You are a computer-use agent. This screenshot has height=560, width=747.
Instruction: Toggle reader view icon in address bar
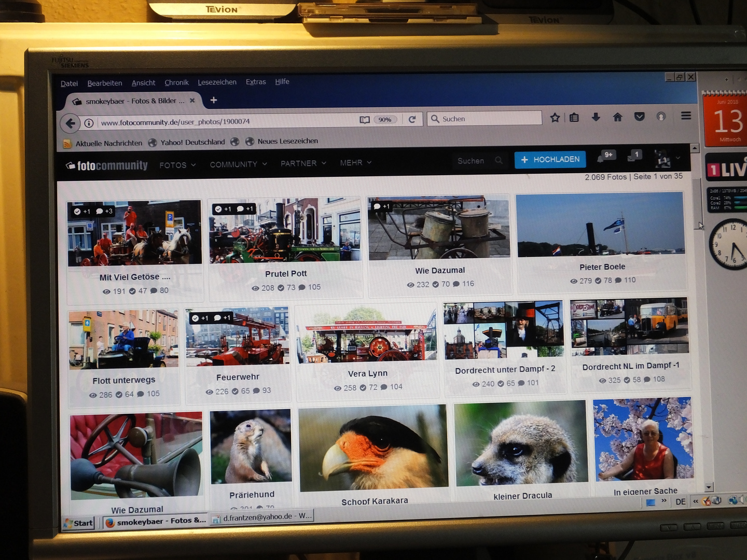(365, 120)
